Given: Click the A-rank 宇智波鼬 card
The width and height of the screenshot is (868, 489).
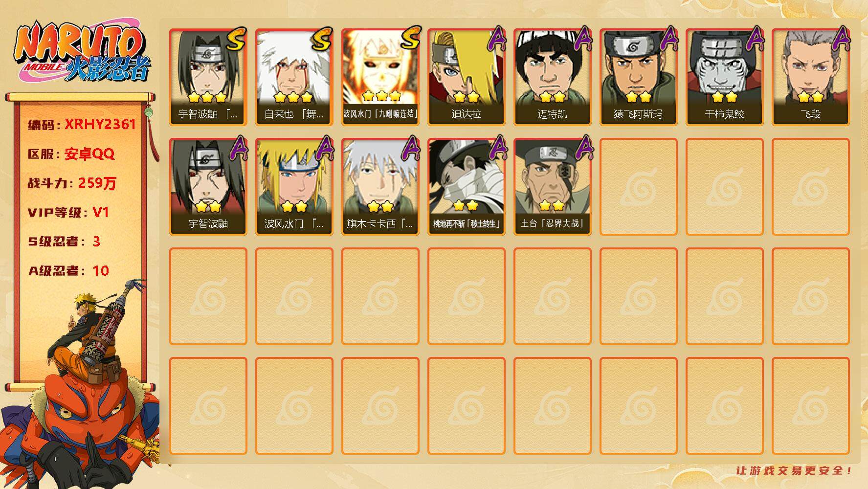Looking at the screenshot, I should [208, 187].
